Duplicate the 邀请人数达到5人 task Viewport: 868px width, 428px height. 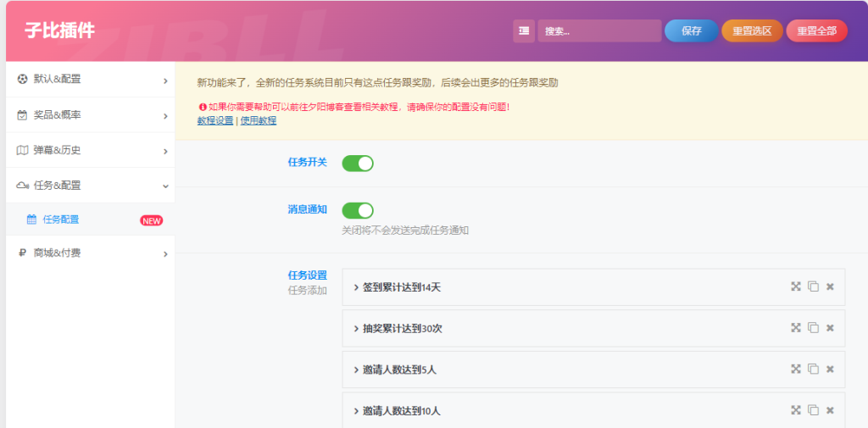[x=813, y=369]
